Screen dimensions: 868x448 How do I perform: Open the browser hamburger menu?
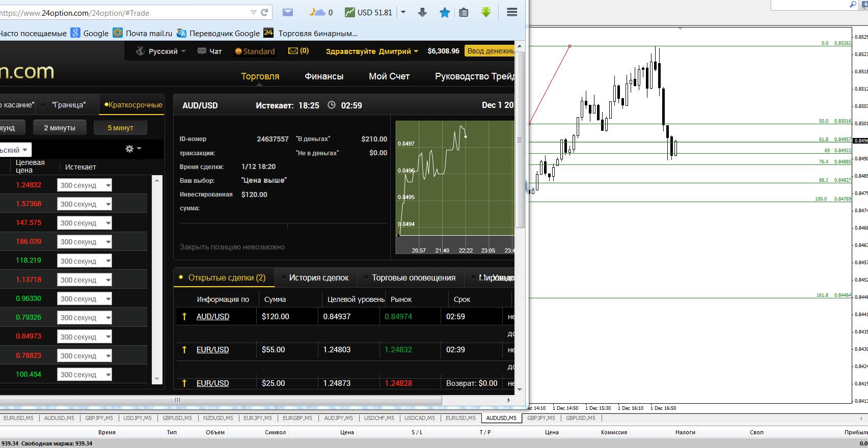click(512, 12)
